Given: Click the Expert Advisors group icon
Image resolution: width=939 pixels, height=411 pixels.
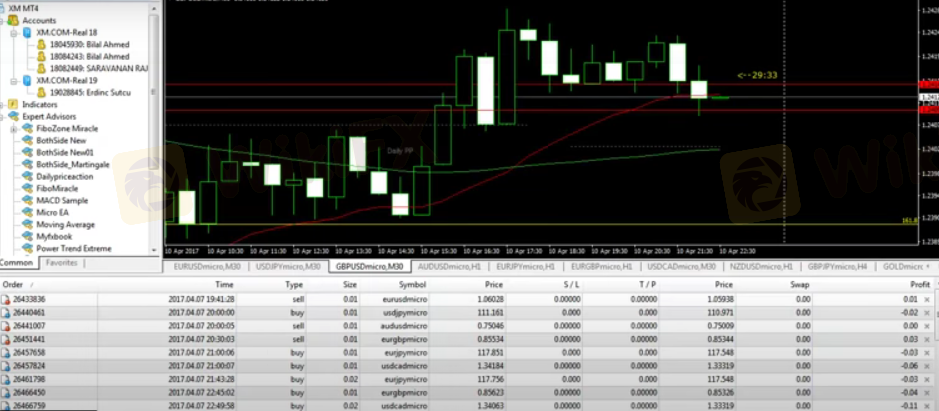Looking at the screenshot, I should pos(13,116).
